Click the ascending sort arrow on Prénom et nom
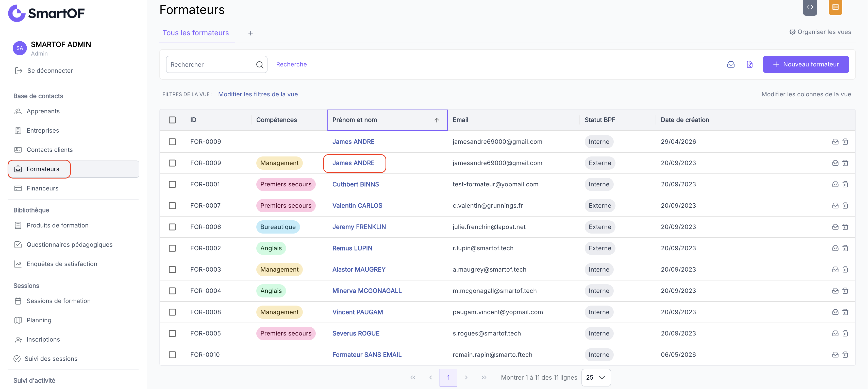This screenshot has height=389, width=868. pos(436,120)
